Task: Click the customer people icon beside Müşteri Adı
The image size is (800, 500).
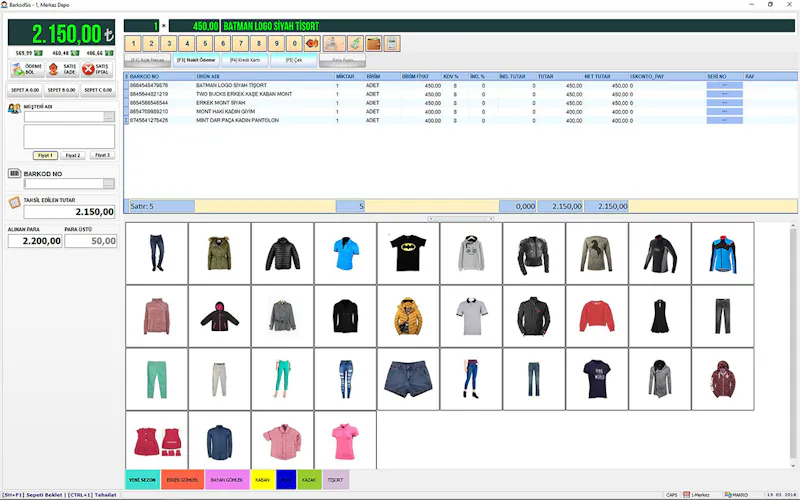Action: point(14,108)
